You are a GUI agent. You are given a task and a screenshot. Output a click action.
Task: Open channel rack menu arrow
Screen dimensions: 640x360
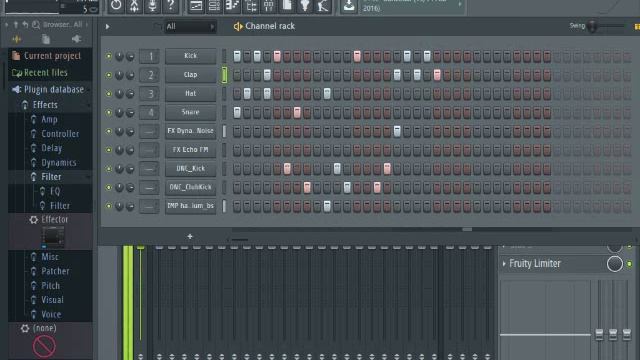[x=107, y=27]
